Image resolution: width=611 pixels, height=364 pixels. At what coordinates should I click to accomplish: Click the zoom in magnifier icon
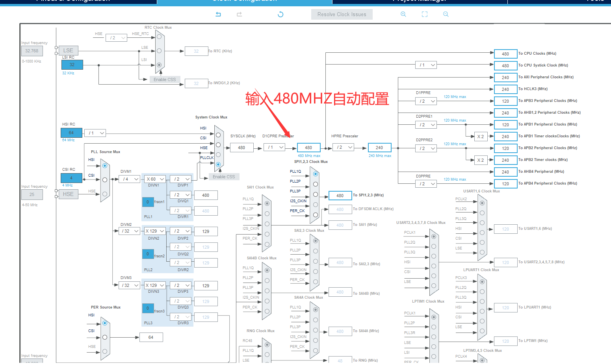pos(403,14)
